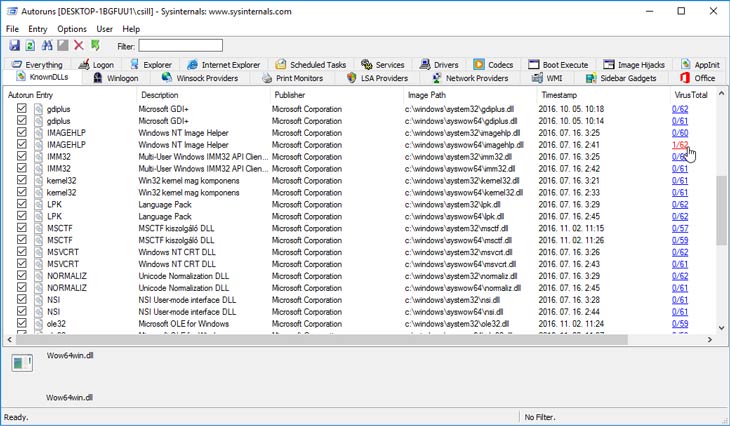This screenshot has height=426, width=730.
Task: Open VirusTotal link for ole32 system32 row
Action: pos(680,324)
